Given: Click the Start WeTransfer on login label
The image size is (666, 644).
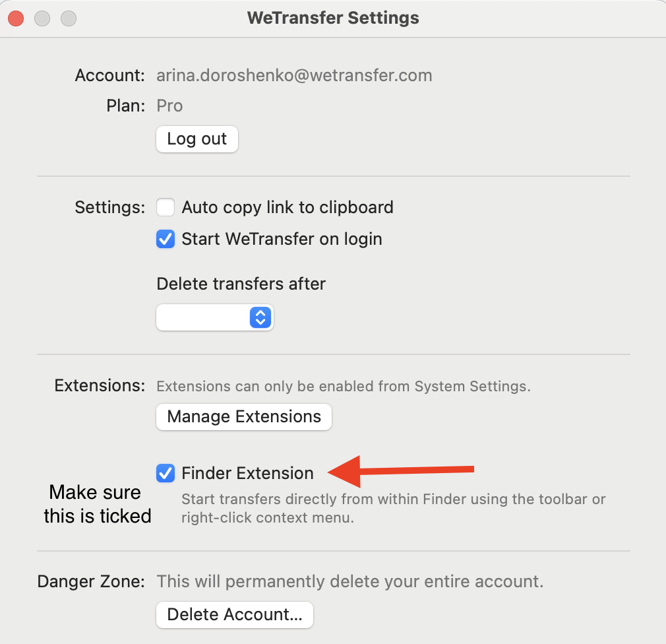Looking at the screenshot, I should tap(282, 239).
